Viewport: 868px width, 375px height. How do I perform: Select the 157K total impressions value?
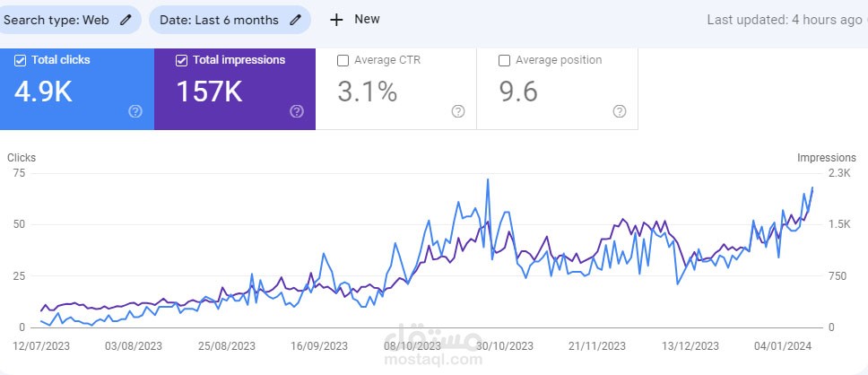(x=210, y=92)
